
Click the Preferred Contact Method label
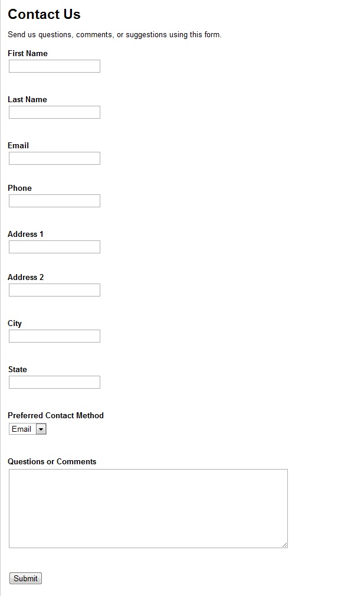(x=55, y=415)
